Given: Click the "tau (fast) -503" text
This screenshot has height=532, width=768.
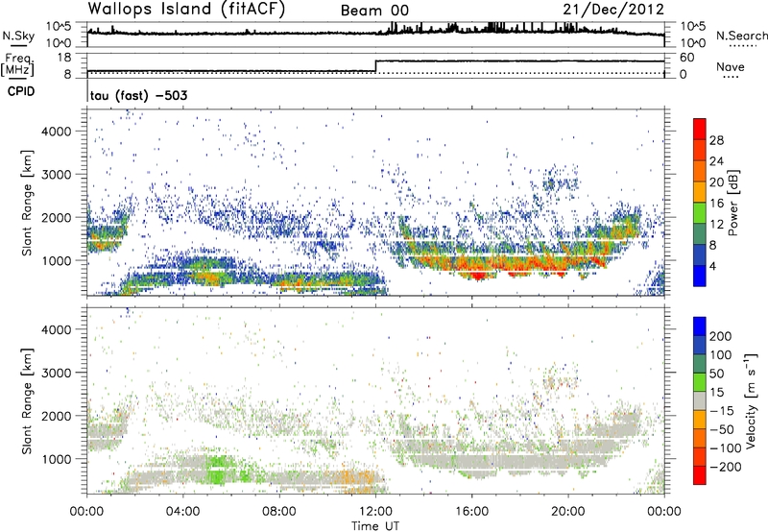Looking at the screenshot, I should click(x=138, y=95).
